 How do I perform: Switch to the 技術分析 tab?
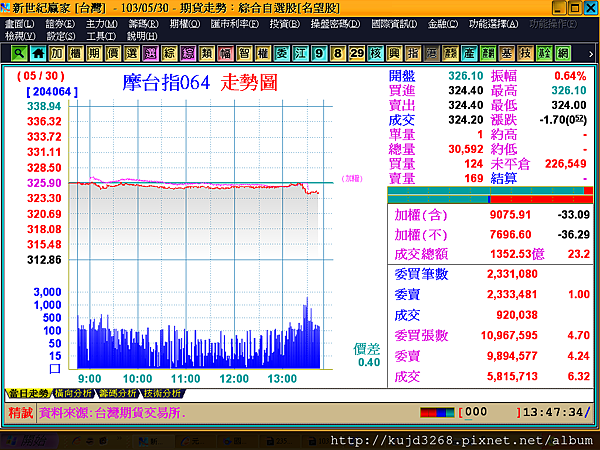coord(162,393)
